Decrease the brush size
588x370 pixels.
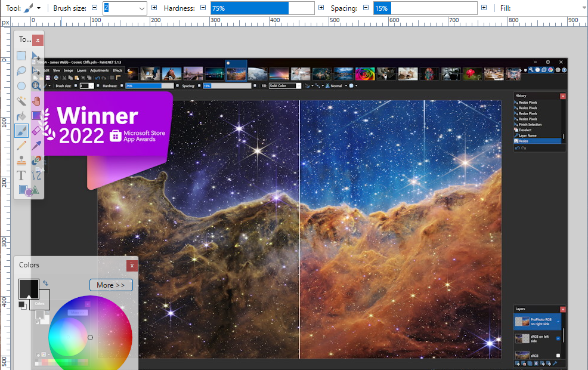click(94, 8)
